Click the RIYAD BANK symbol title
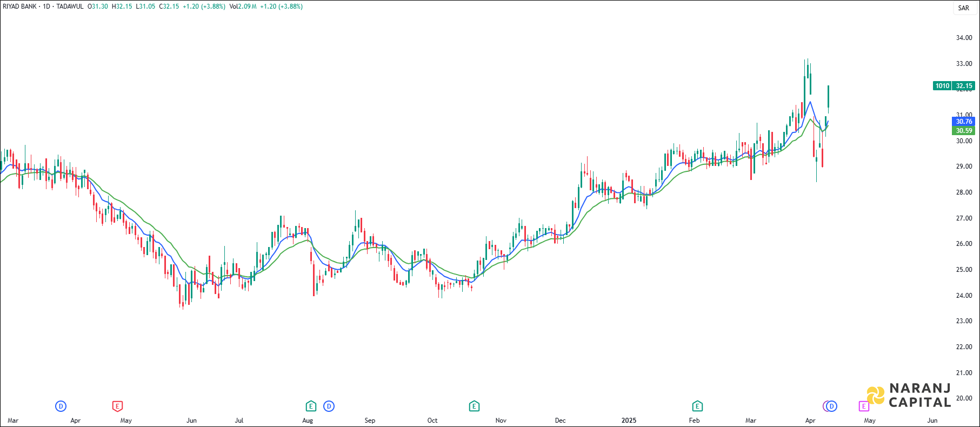This screenshot has height=427, width=980. (x=19, y=6)
